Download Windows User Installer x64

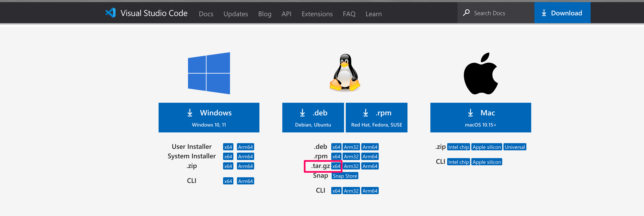[228, 147]
